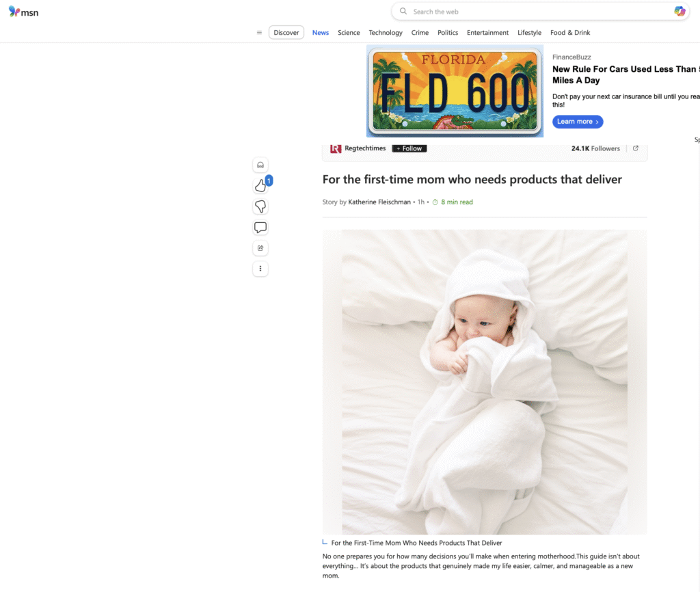700x592 pixels.
Task: Click the search magnifier icon
Action: [403, 11]
